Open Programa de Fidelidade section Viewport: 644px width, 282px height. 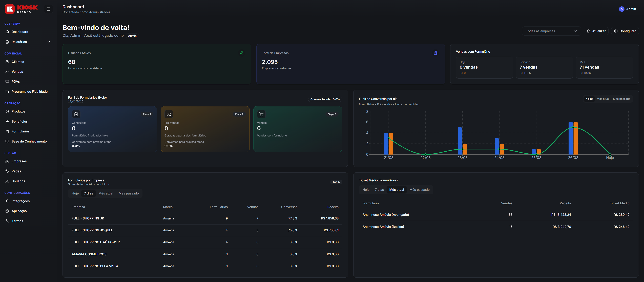pos(30,92)
